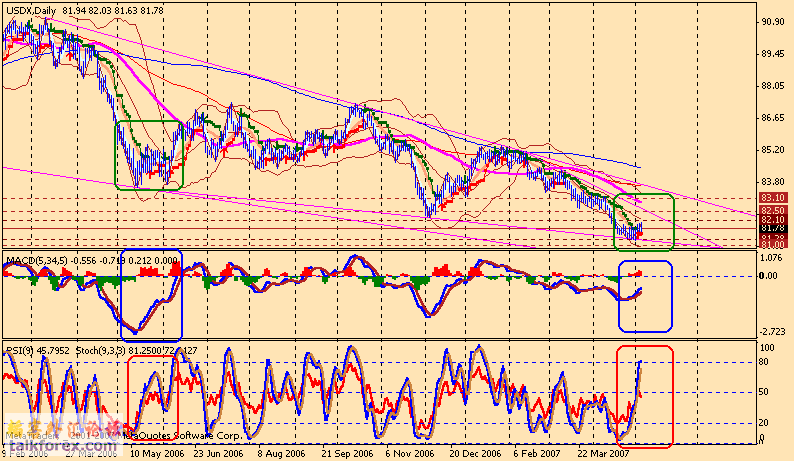Select the 21 Sep 2006 date label

[347, 453]
